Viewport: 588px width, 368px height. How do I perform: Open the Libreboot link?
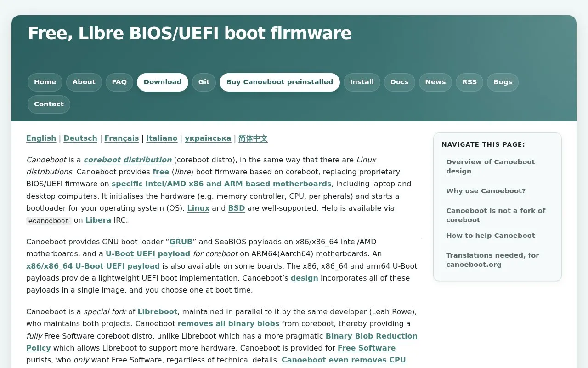click(x=158, y=312)
